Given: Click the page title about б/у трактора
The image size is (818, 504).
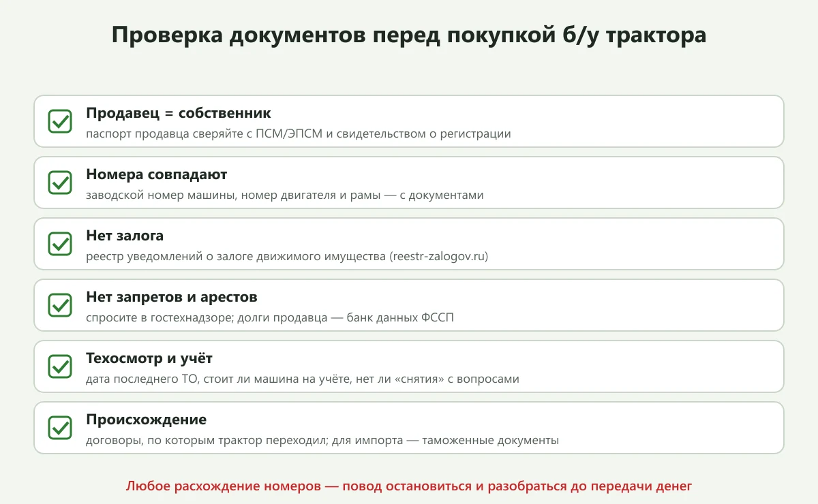Looking at the screenshot, I should (x=409, y=36).
